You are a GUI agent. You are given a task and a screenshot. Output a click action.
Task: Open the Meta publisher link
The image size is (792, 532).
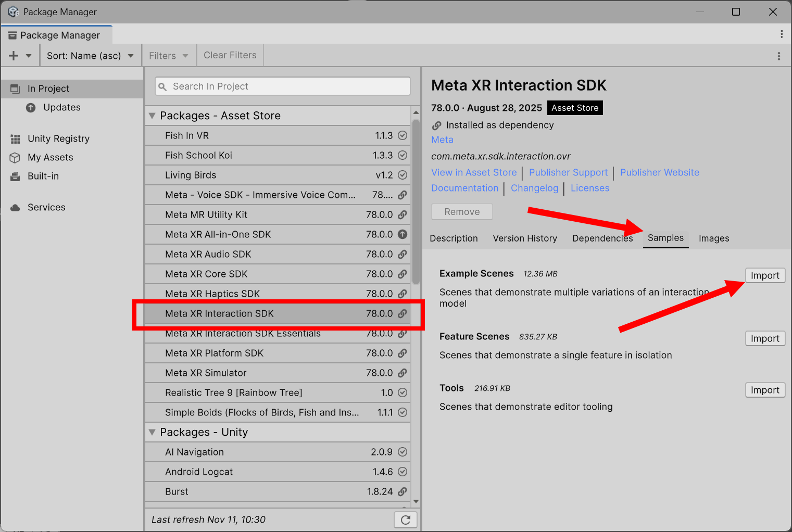point(442,140)
